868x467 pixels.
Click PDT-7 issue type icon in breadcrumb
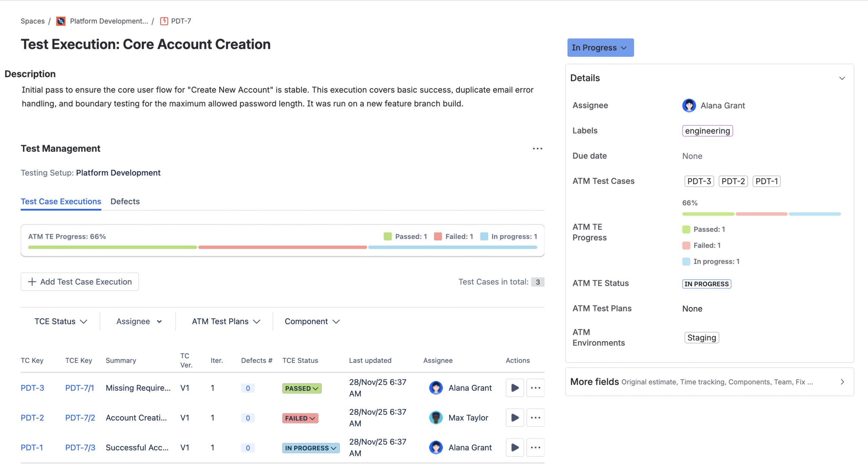pyautogui.click(x=164, y=21)
